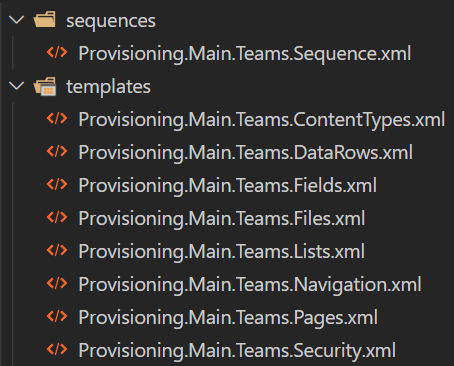Click XML icon beside Provisioning.Main.Teams.Navigation.xml
The width and height of the screenshot is (454, 366).
click(57, 284)
